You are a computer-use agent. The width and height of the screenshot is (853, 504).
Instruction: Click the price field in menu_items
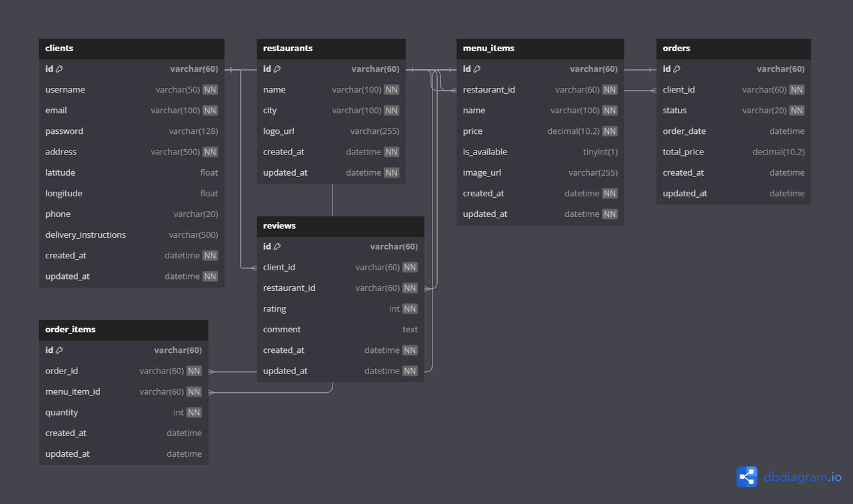pyautogui.click(x=540, y=131)
